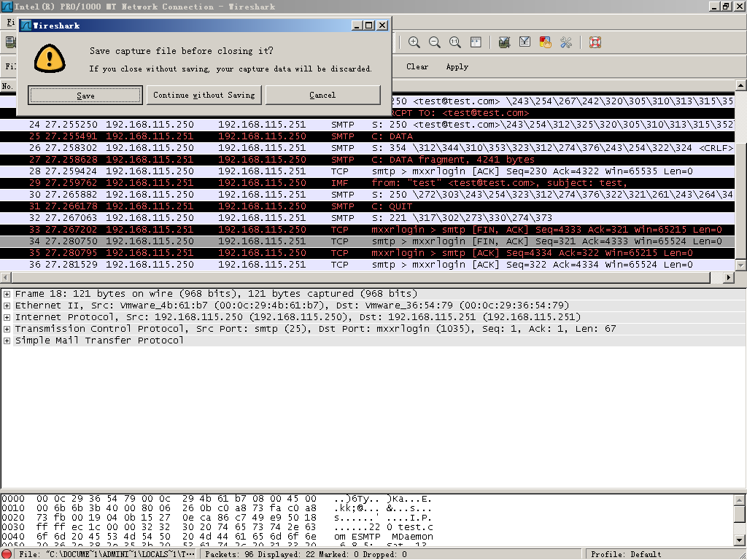This screenshot has width=747, height=560.
Task: Clear the display filter
Action: pos(417,66)
